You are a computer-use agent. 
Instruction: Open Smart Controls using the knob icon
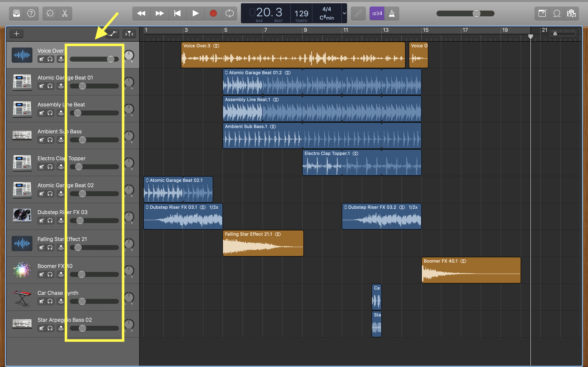50,13
